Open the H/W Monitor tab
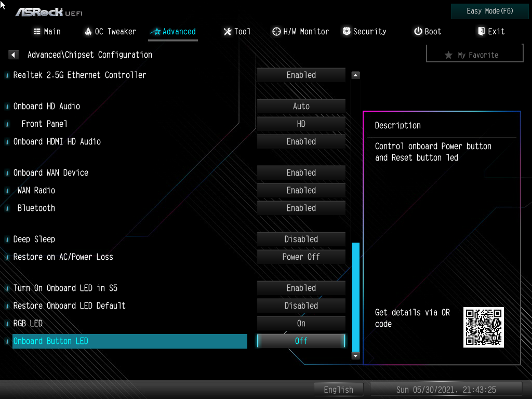This screenshot has height=399, width=532. [301, 32]
